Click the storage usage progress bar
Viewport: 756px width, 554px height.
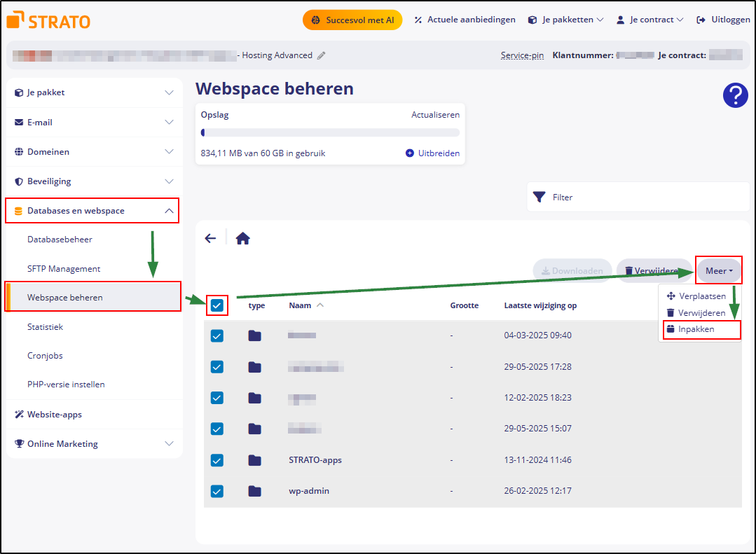330,132
